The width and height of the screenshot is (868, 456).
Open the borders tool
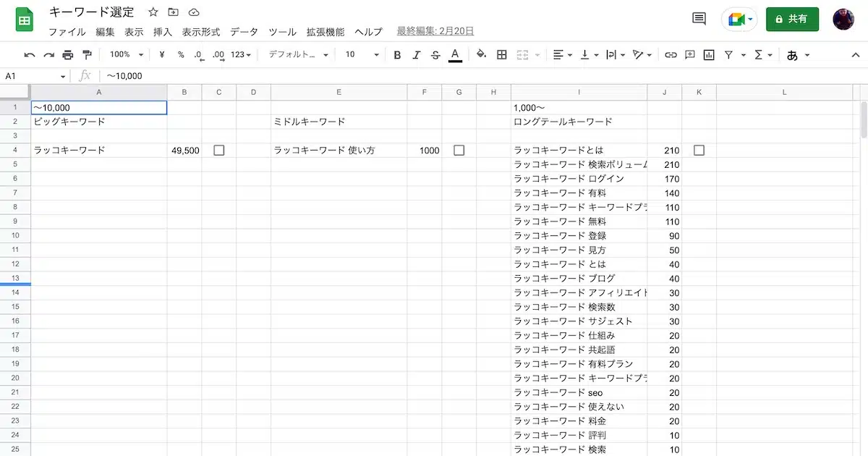(x=502, y=55)
